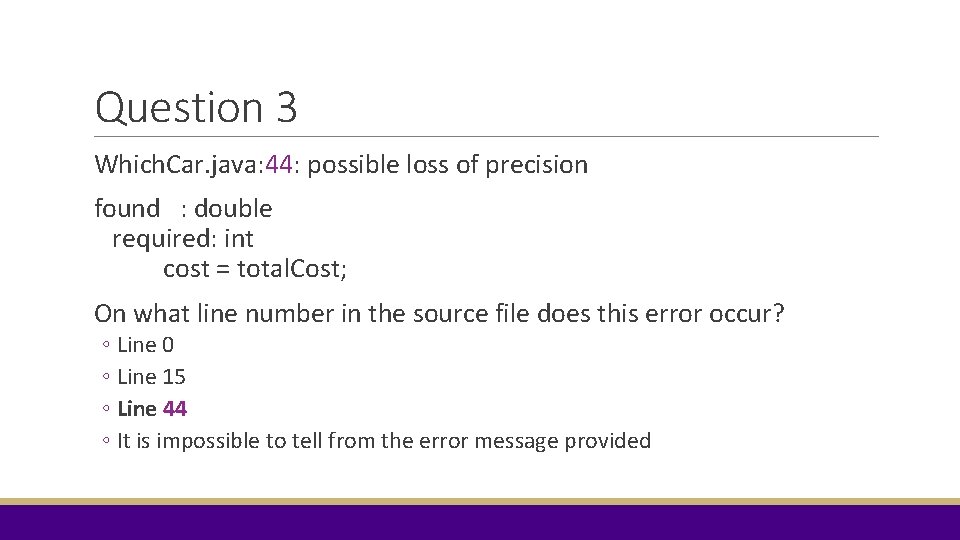Click the WhichCar.java filename text

point(179,165)
